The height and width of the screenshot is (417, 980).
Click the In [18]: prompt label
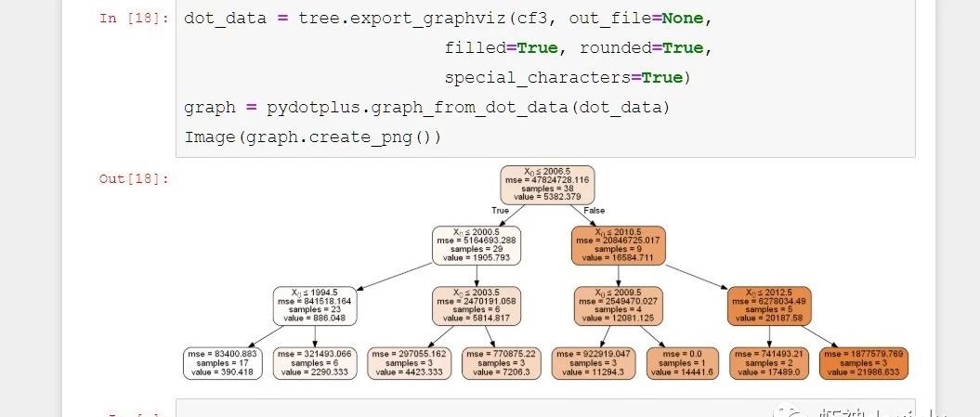pos(134,19)
